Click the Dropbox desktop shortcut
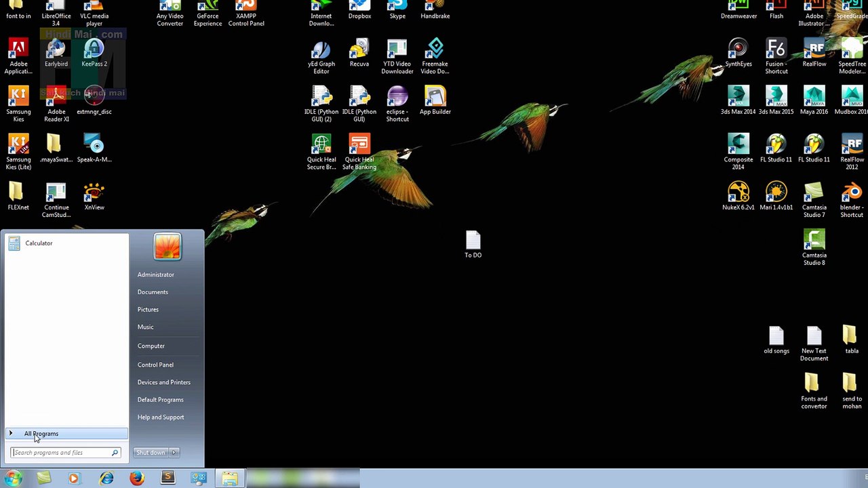 pyautogui.click(x=359, y=10)
